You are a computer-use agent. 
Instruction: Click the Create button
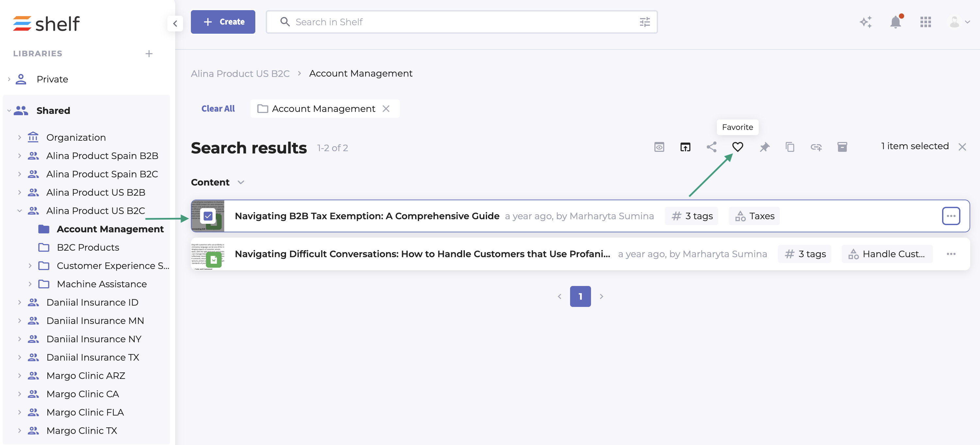click(223, 22)
